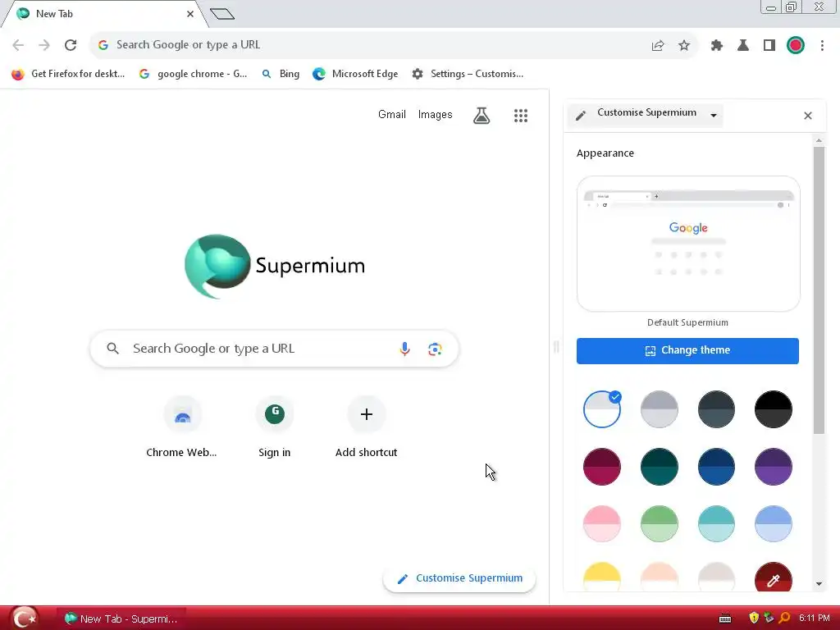Click the Change theme button
The width and height of the screenshot is (840, 630).
point(687,351)
